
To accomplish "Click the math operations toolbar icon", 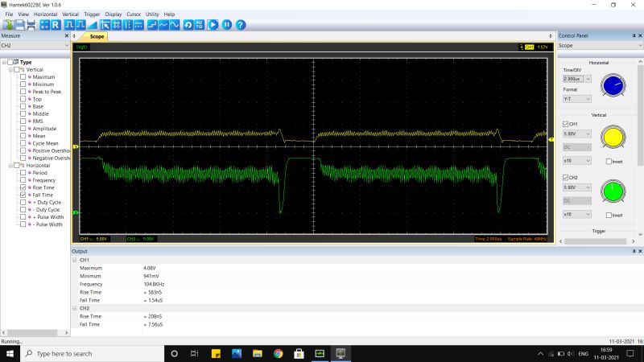I will click(44, 25).
